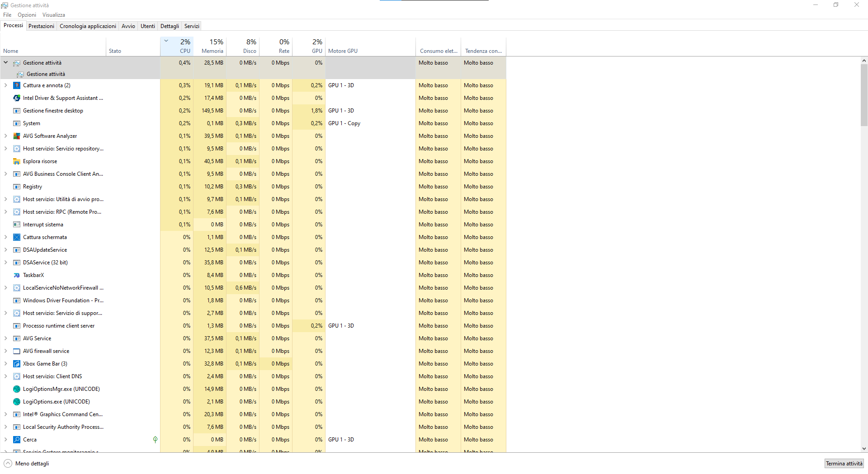
Task: Sort by the Consumo elettrico column header
Action: [x=438, y=46]
